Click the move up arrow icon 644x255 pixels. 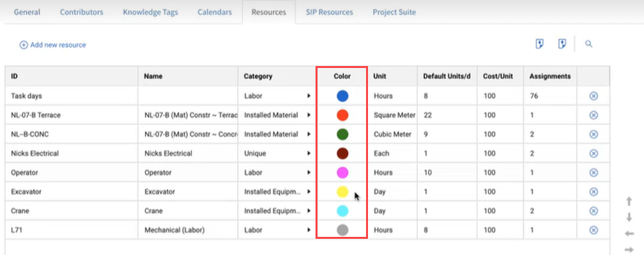pyautogui.click(x=629, y=201)
